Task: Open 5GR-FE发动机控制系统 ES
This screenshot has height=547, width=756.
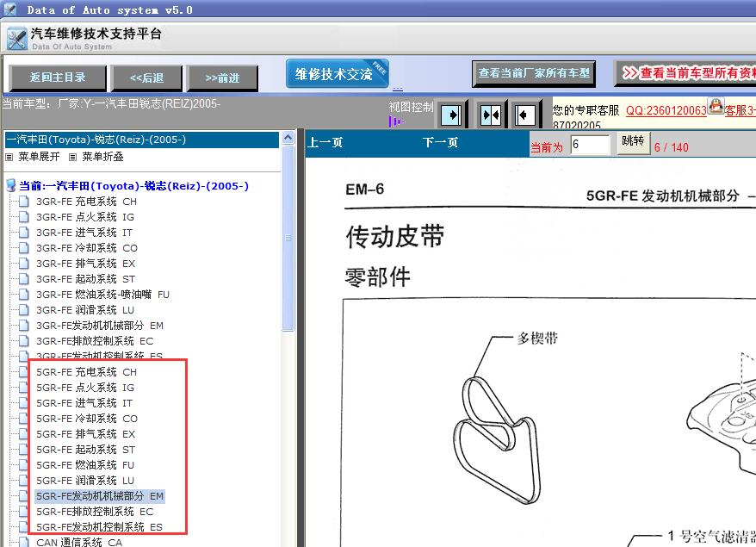Action: [99, 526]
